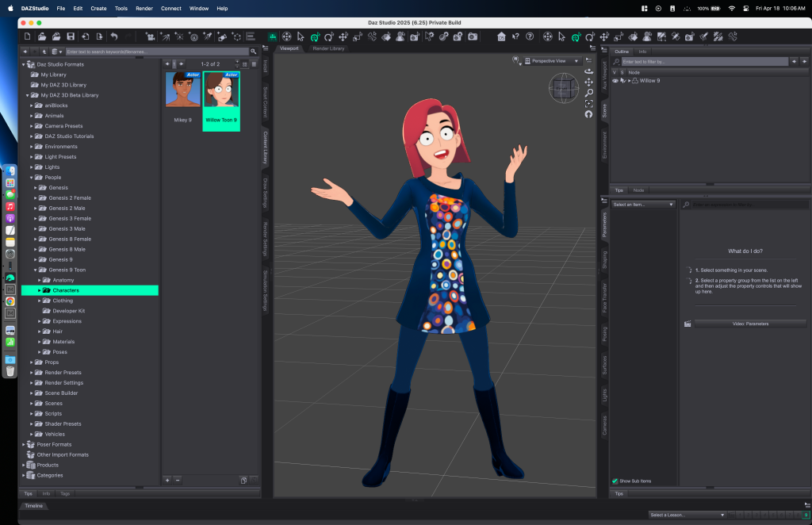Click the New Scene blank page icon
The image size is (812, 525).
[x=28, y=36]
